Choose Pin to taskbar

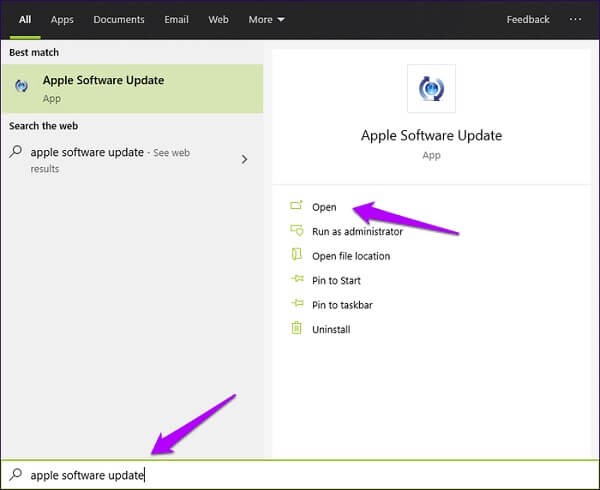(342, 305)
